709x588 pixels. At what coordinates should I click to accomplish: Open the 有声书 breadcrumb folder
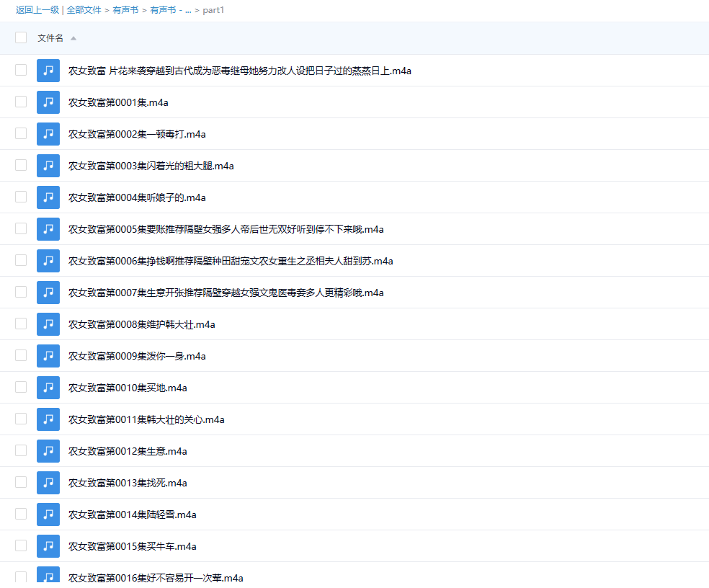pyautogui.click(x=125, y=11)
